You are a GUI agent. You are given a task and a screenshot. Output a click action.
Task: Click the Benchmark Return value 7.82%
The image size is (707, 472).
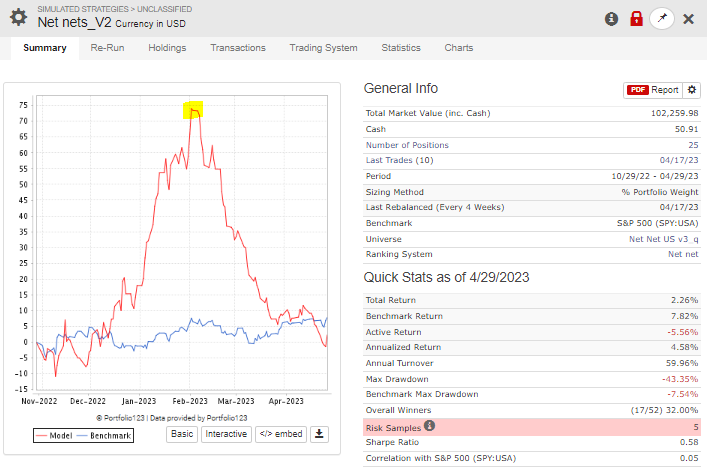click(684, 316)
